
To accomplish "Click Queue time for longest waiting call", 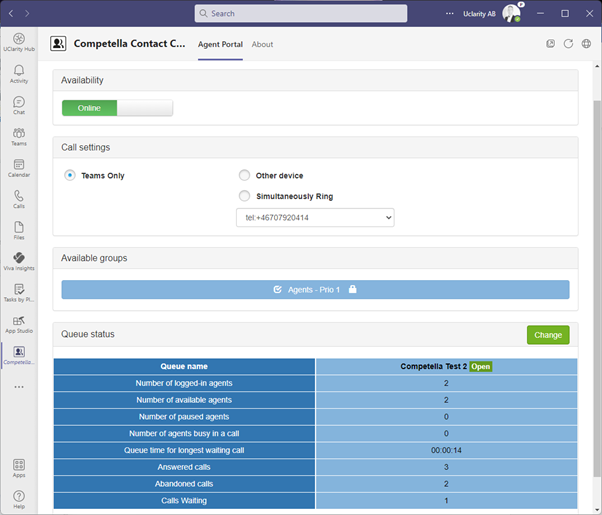I will 184,450.
